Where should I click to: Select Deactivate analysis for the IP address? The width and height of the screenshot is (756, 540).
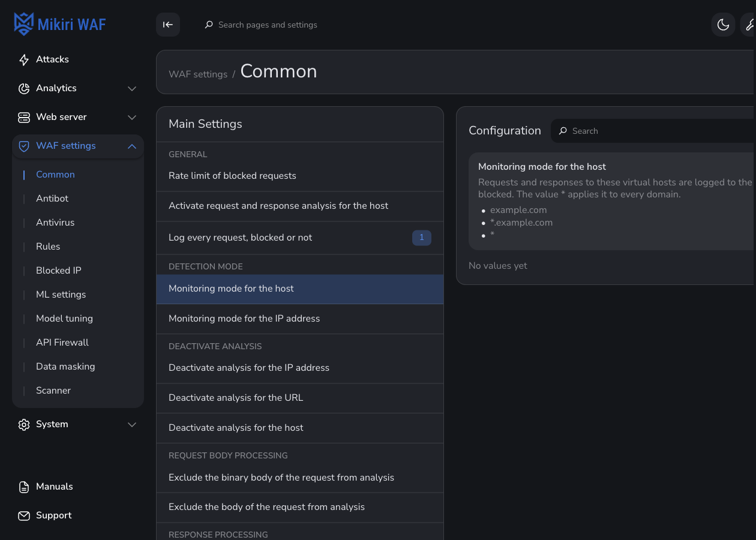point(300,368)
